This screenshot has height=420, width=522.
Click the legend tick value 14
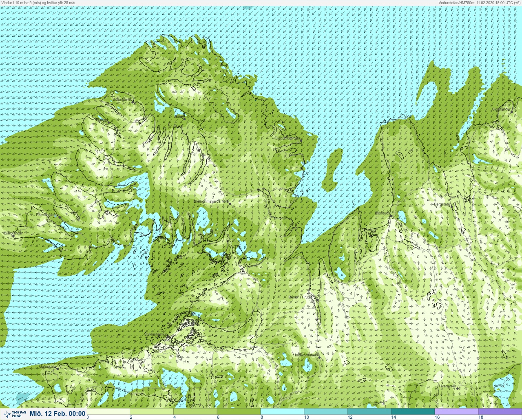(394, 417)
